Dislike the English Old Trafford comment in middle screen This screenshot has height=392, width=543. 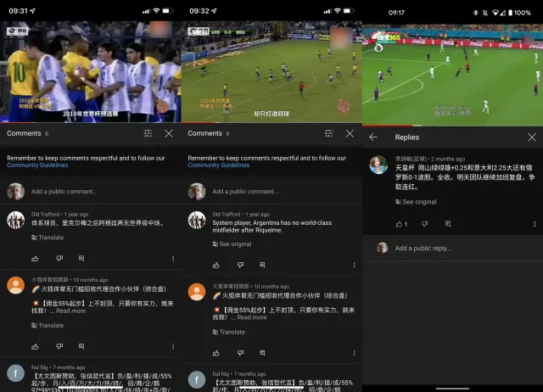click(x=242, y=265)
